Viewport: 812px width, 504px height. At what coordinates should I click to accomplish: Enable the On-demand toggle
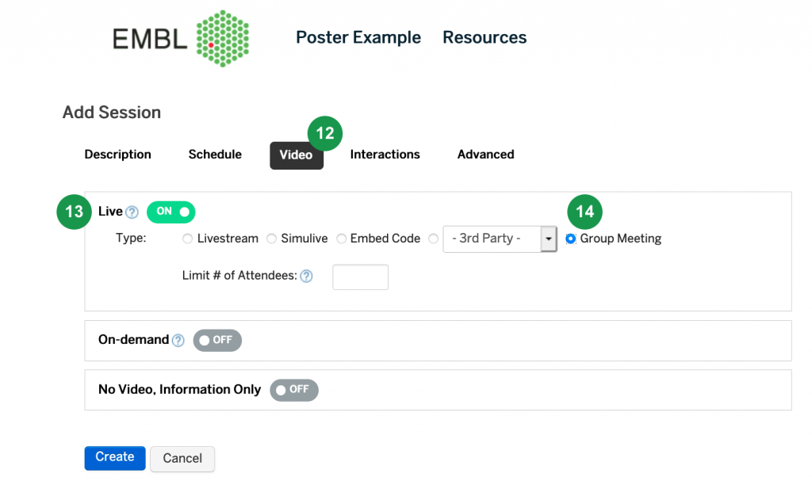pyautogui.click(x=217, y=341)
